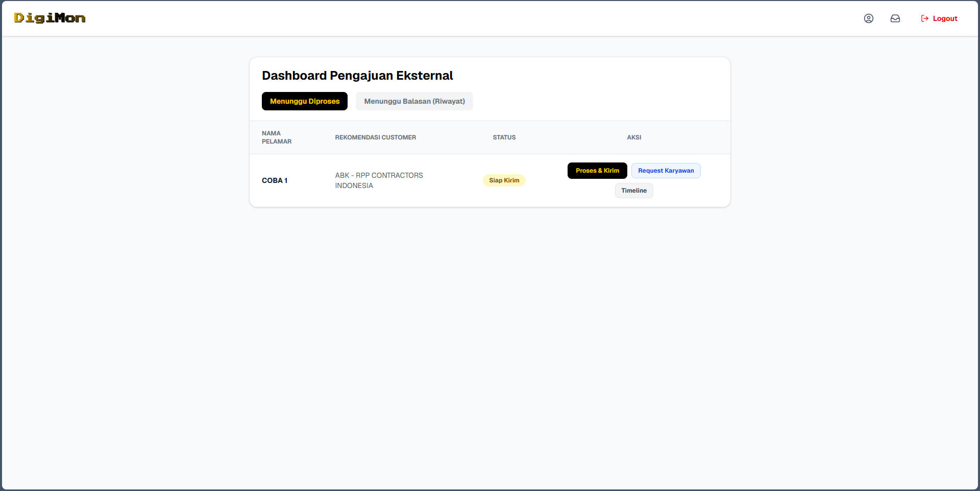This screenshot has width=980, height=491.
Task: Open Timeline for COBA 1
Action: click(634, 191)
